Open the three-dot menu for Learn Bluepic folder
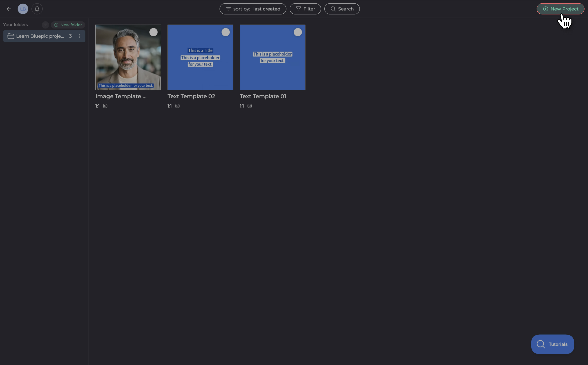 click(79, 36)
